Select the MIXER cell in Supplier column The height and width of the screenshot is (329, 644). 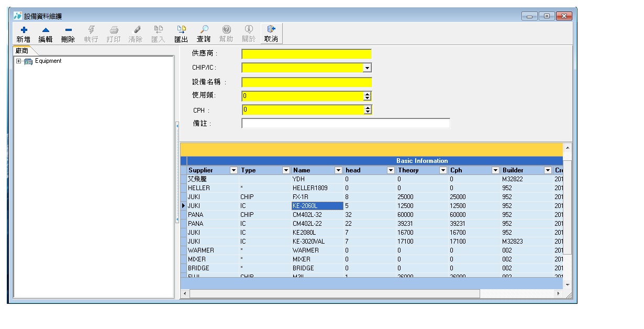213,259
